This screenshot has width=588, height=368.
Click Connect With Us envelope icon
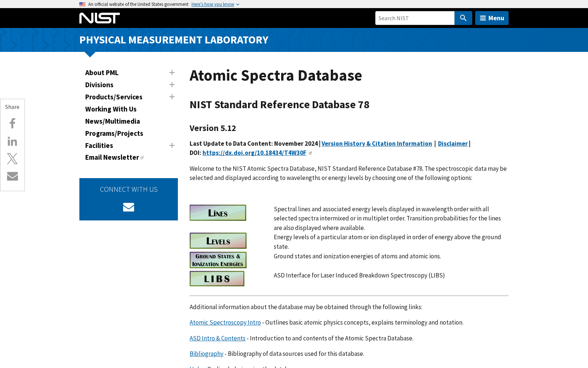[129, 207]
